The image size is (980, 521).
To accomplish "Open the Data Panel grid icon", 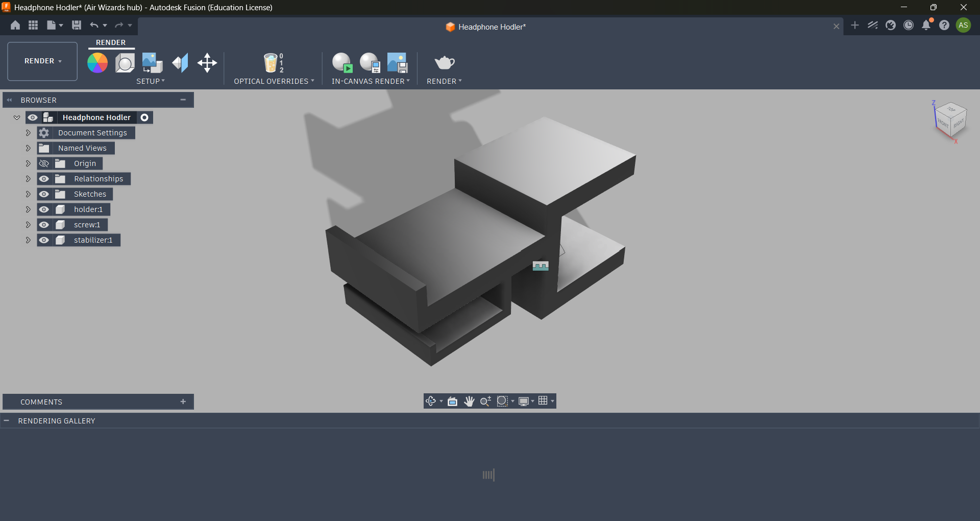I will coord(33,25).
